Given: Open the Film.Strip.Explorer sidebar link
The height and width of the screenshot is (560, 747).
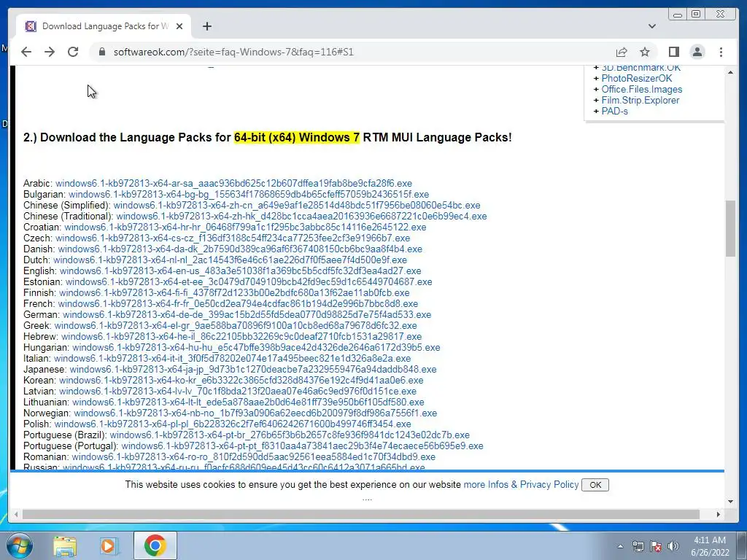Looking at the screenshot, I should [640, 101].
